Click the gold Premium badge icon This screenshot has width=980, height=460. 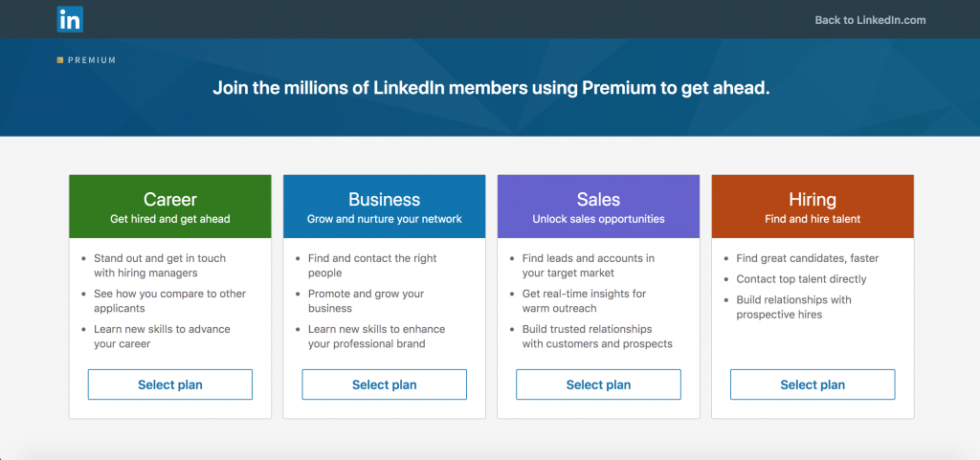(x=60, y=60)
